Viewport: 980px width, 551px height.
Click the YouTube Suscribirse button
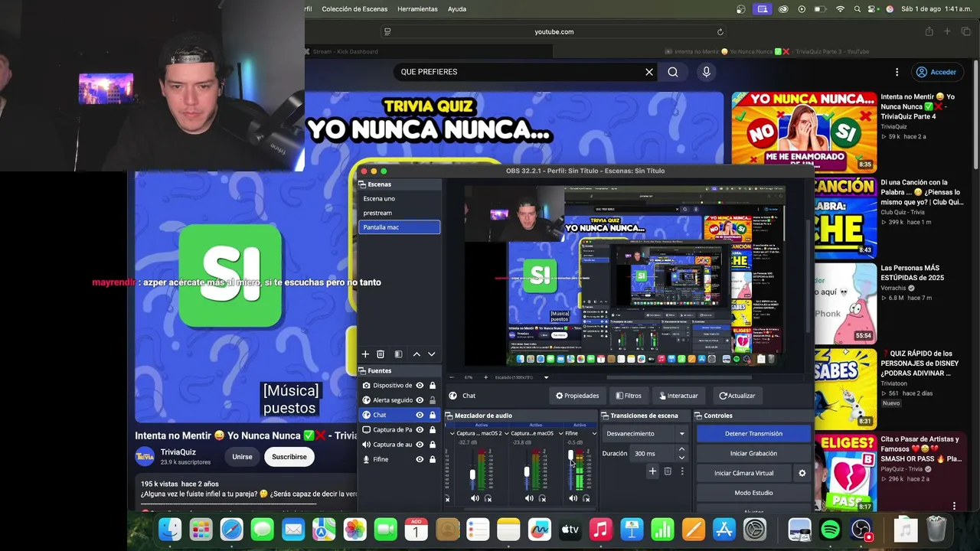click(289, 457)
